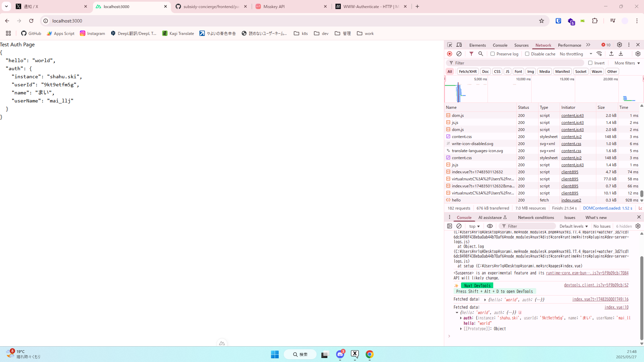Open No throttling dropdown
This screenshot has width=644, height=362.
[x=576, y=54]
